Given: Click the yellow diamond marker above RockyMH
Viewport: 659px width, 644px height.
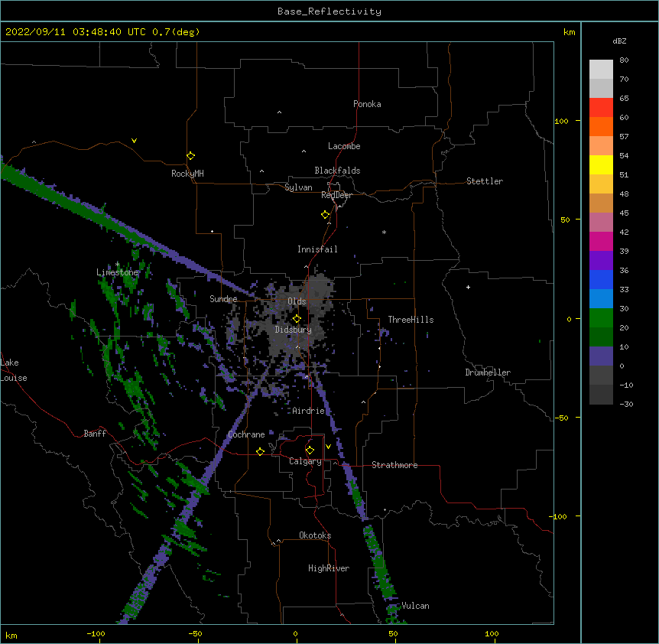Looking at the screenshot, I should (190, 156).
